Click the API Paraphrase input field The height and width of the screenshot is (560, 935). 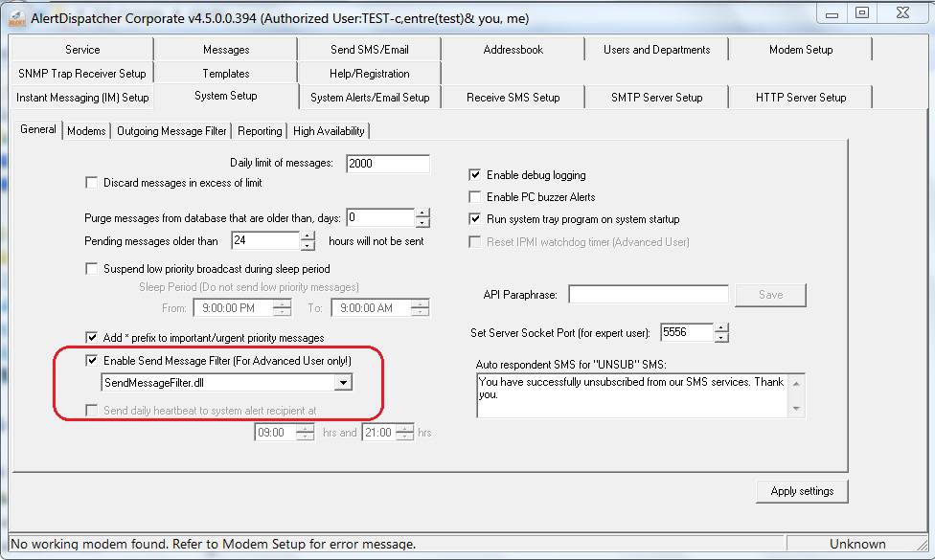(x=649, y=294)
